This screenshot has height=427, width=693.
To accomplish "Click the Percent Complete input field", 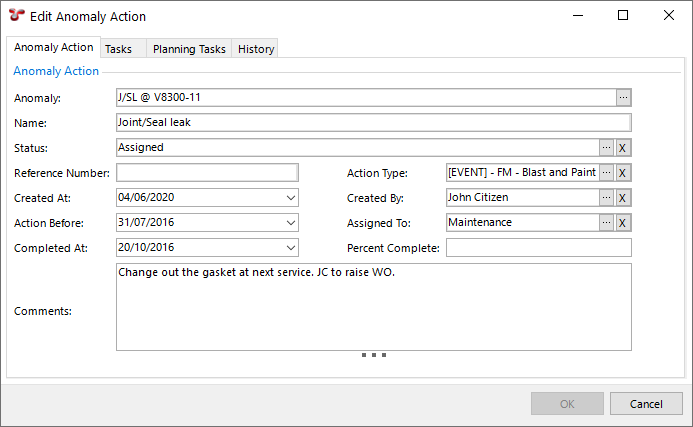I will coord(538,248).
